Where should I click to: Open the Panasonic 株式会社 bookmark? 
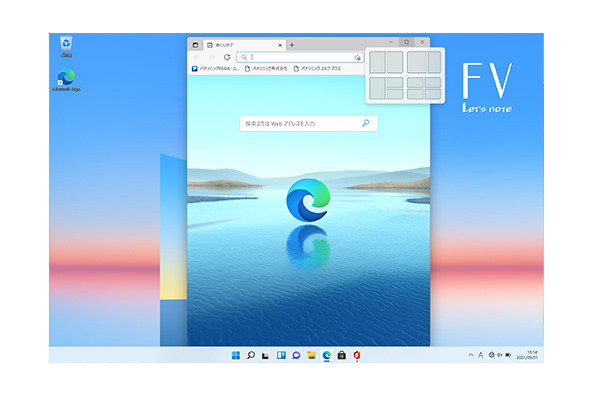266,68
